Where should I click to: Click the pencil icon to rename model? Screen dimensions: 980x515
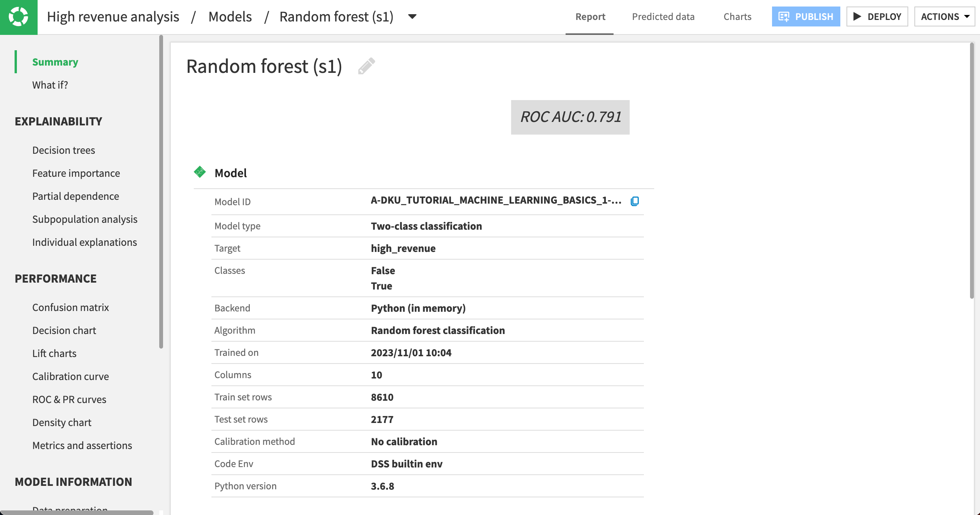pyautogui.click(x=366, y=66)
